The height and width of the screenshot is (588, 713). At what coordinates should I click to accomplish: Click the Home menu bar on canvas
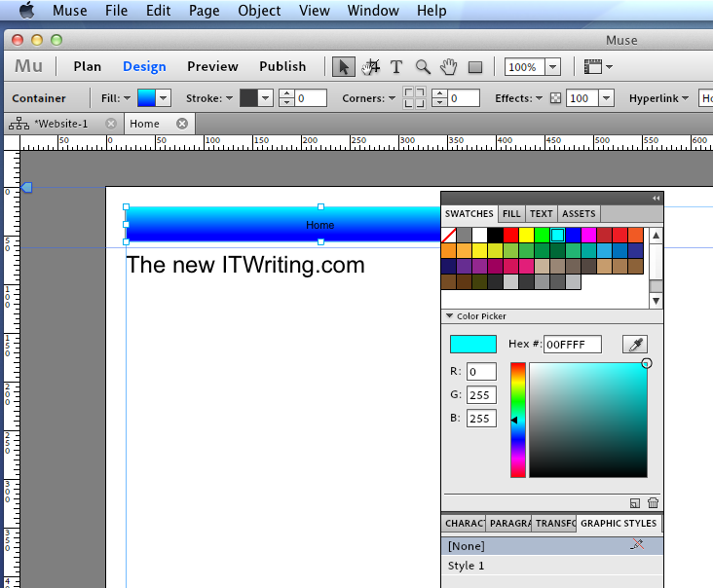[x=282, y=225]
